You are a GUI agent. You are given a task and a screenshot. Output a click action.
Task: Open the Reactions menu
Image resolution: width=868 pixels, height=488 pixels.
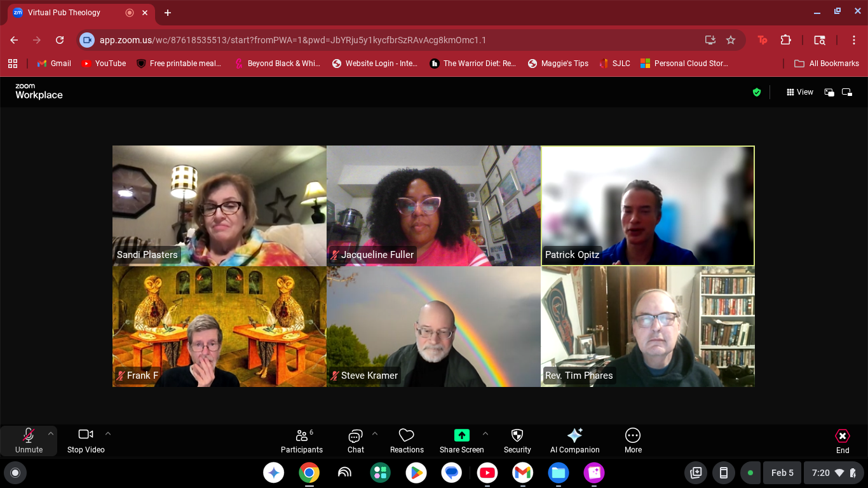click(407, 440)
